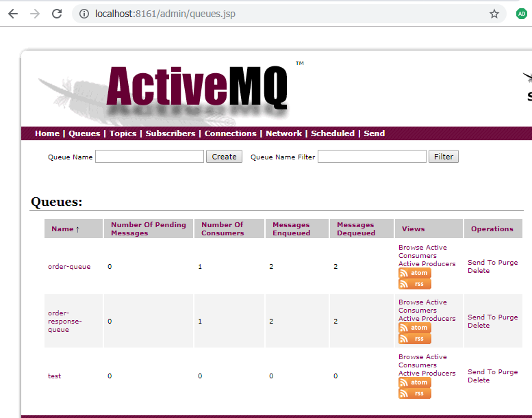View Active Producers of order-queue
532x418 pixels.
[x=427, y=264]
